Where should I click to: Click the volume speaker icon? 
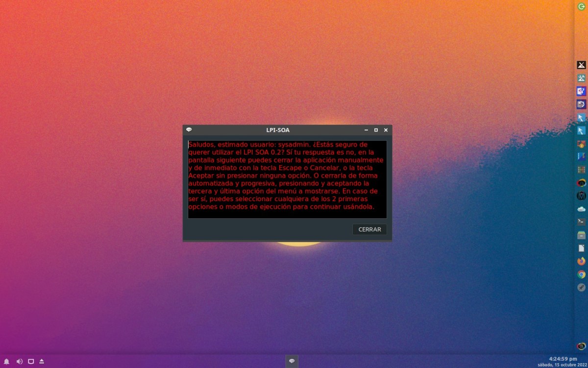(x=19, y=362)
